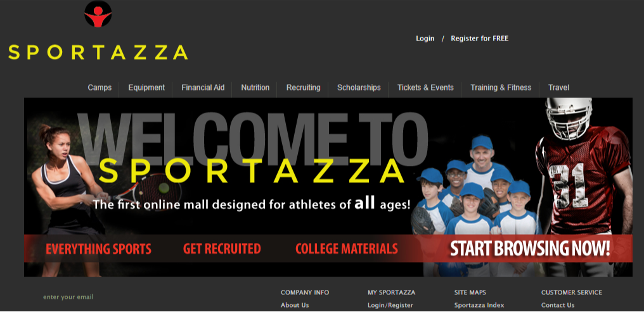The width and height of the screenshot is (644, 312).
Task: Select Equipment in navigation bar
Action: tap(146, 87)
